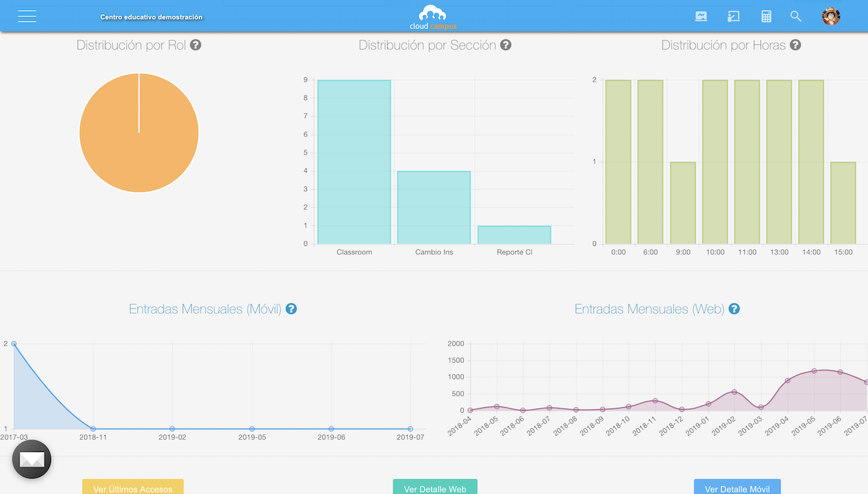
Task: Click the Ver Detalle Móvil button
Action: [737, 487]
